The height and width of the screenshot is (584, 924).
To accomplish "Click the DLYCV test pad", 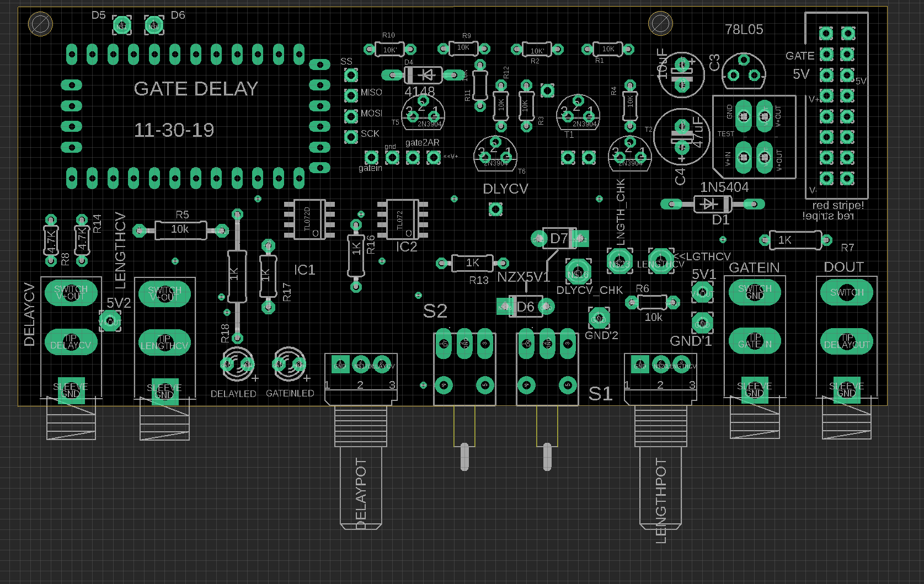I will click(x=495, y=210).
